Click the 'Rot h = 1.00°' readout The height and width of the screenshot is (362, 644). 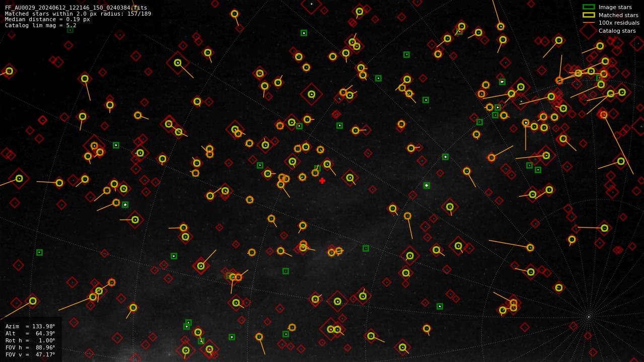(x=30, y=340)
